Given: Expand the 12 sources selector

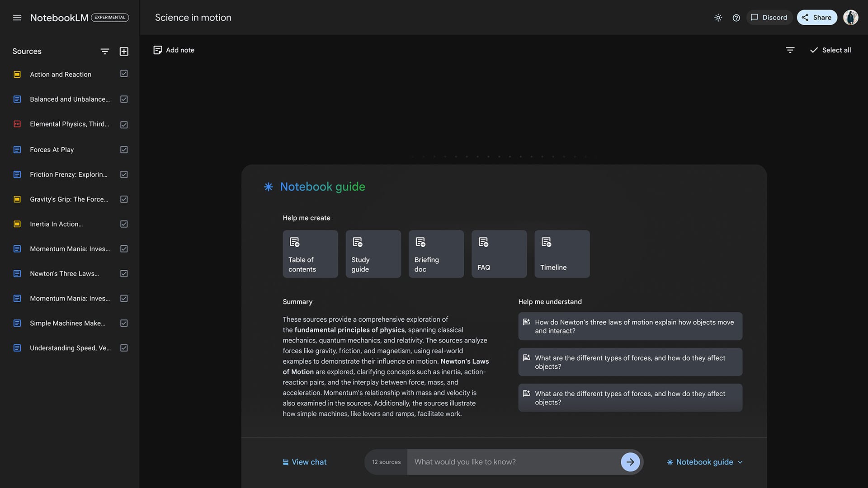Looking at the screenshot, I should pyautogui.click(x=386, y=461).
